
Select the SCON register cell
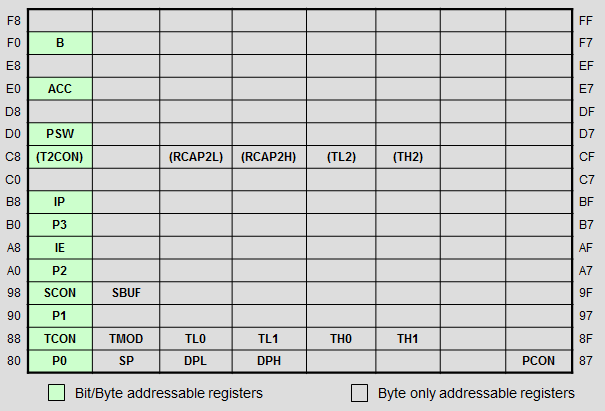point(61,293)
